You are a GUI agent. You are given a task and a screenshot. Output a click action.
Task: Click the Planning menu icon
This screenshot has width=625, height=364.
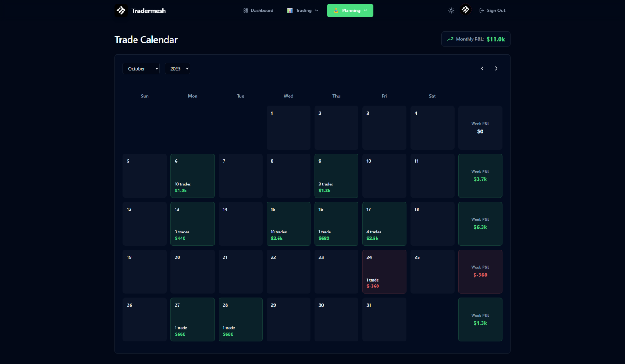[336, 11]
